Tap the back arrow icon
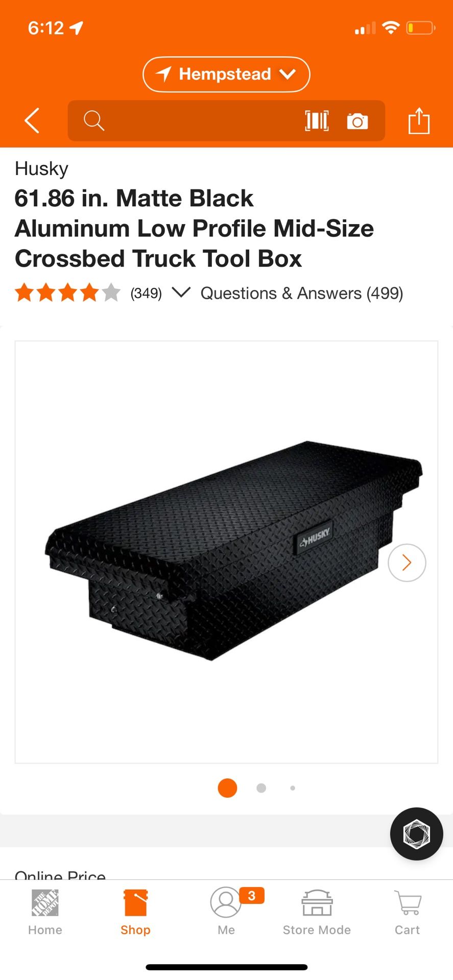The image size is (453, 980). tap(32, 121)
